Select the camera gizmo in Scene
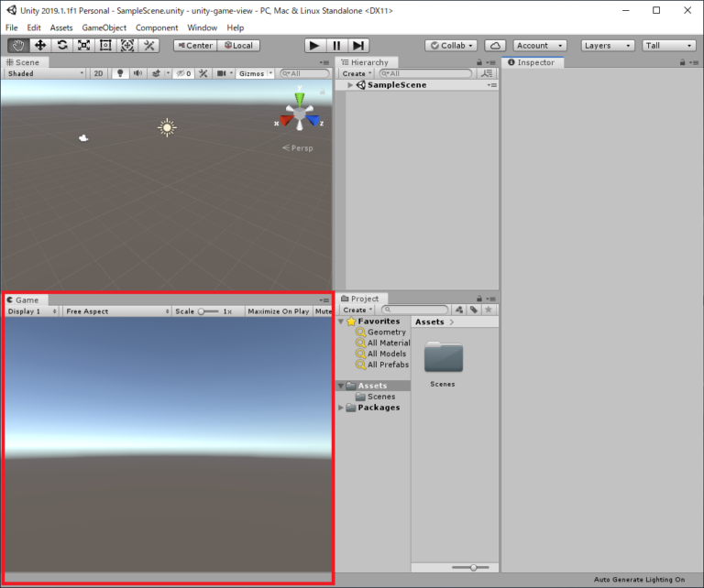Viewport: 704px width, 588px height. [x=83, y=138]
